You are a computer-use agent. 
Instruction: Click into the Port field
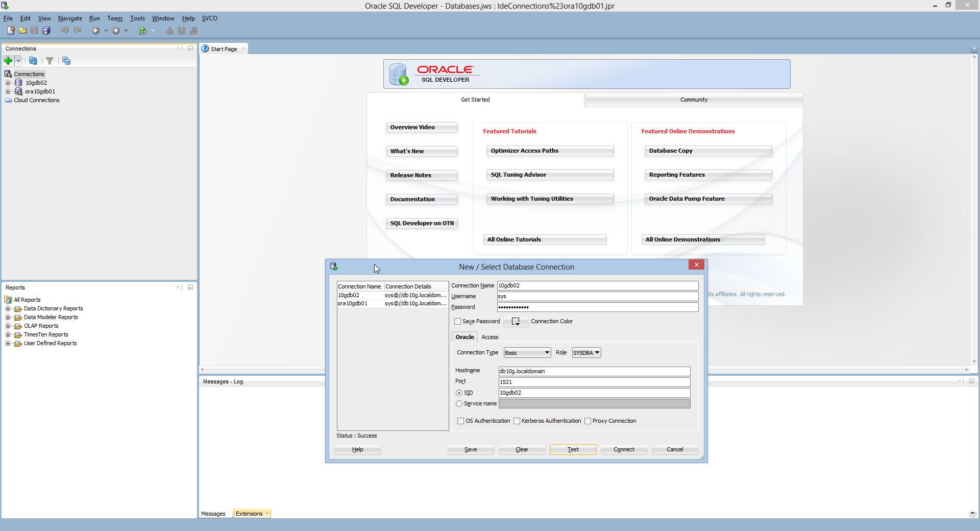pyautogui.click(x=594, y=382)
